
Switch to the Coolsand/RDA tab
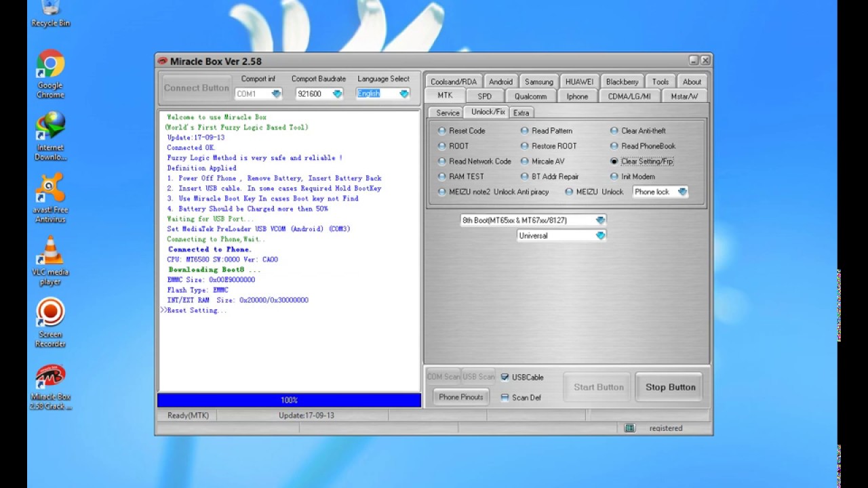point(454,81)
